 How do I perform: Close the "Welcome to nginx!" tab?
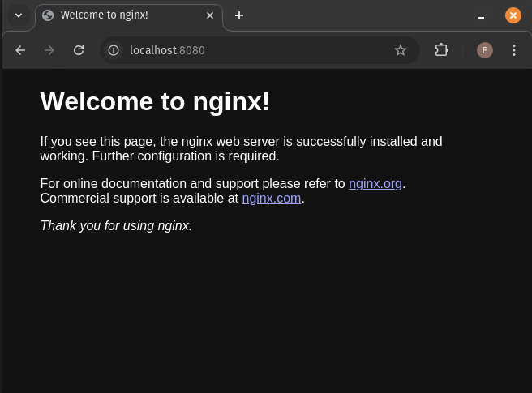pyautogui.click(x=210, y=15)
